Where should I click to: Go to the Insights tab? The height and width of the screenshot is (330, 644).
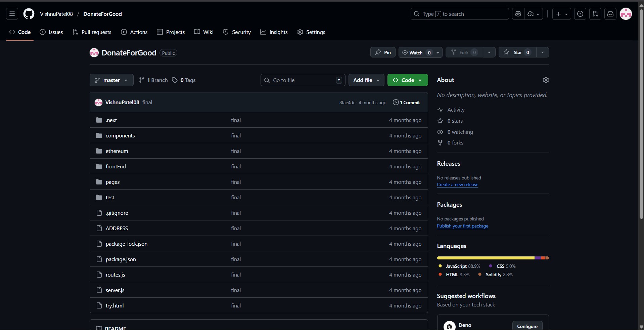tap(274, 32)
